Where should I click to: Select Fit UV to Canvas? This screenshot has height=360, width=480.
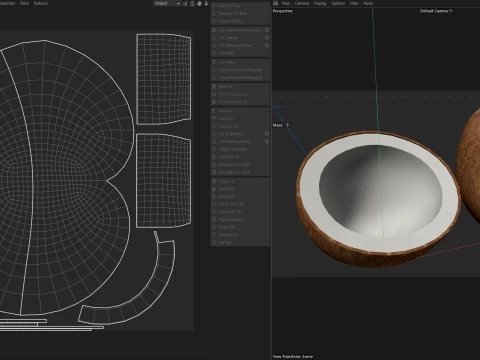click(x=240, y=94)
